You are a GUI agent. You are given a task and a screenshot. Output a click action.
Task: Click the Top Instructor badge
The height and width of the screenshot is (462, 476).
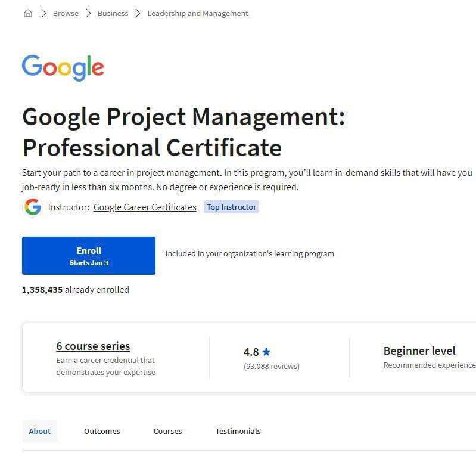pyautogui.click(x=231, y=207)
